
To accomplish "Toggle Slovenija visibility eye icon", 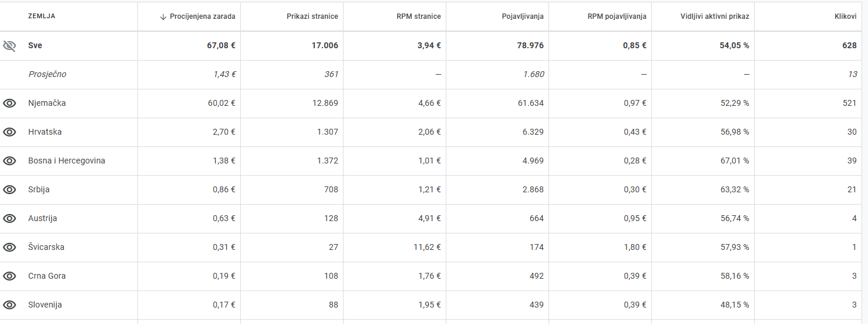I will click(x=9, y=305).
